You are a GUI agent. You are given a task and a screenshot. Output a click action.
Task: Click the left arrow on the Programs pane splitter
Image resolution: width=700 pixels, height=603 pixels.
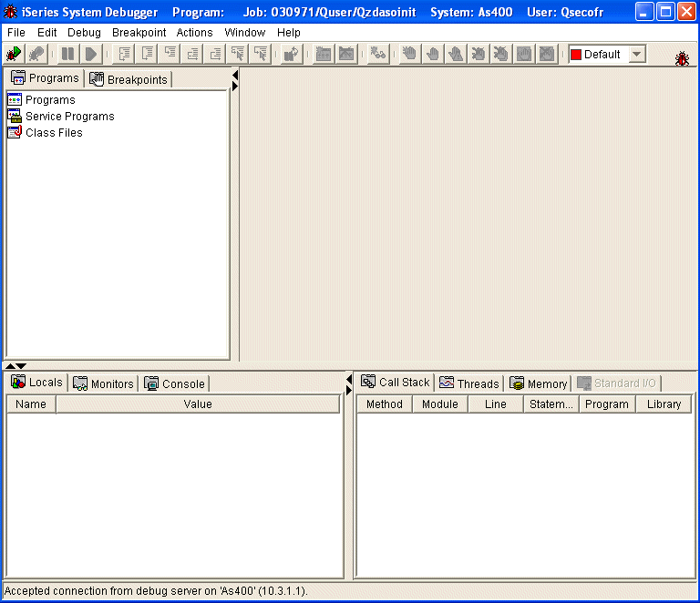235,75
